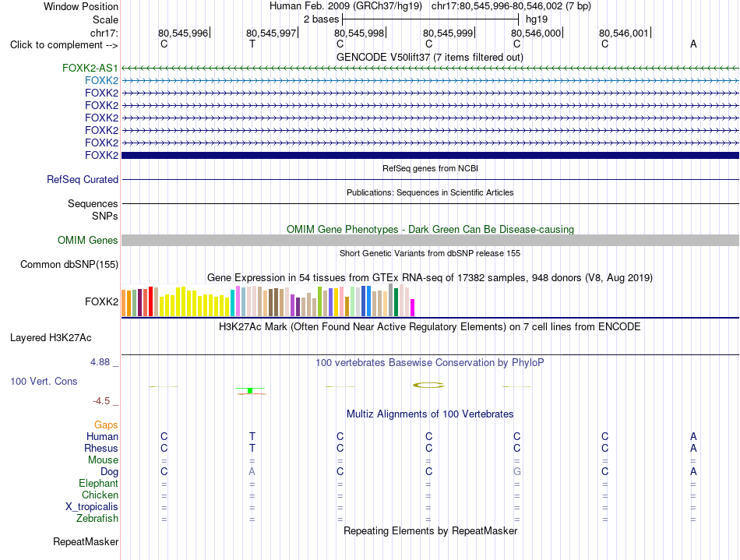Viewport: 740px width, 560px height.
Task: Click the Layered H3K27Ac track label
Action: click(51, 338)
